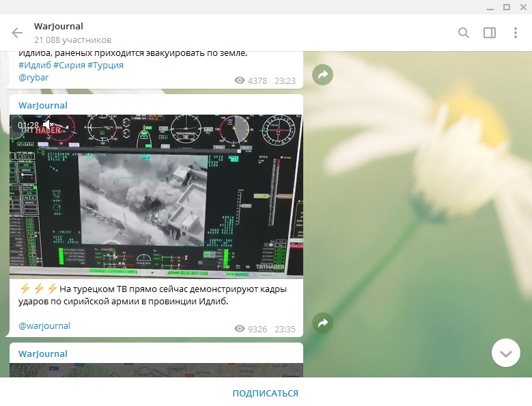Open WarJournal channel title in header

[x=59, y=27]
